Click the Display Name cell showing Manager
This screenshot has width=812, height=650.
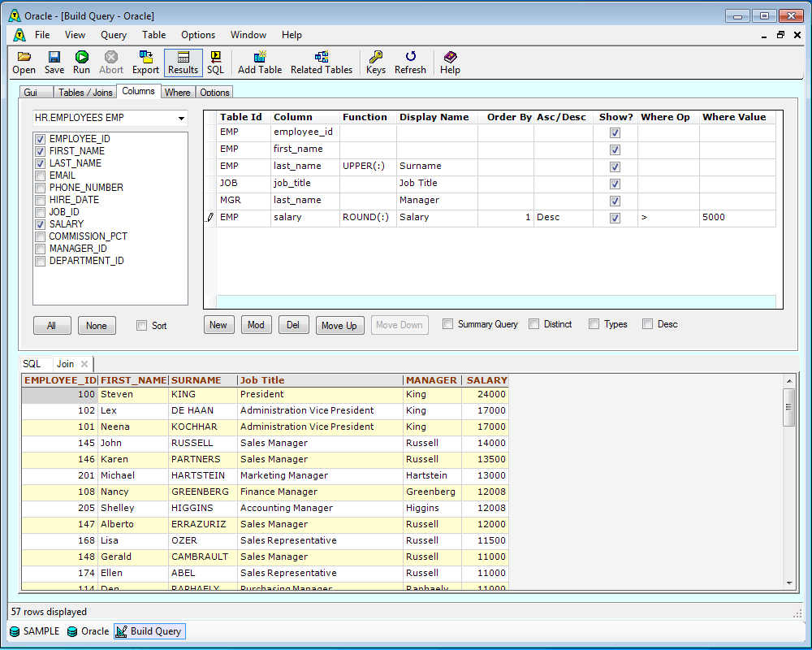pos(437,201)
